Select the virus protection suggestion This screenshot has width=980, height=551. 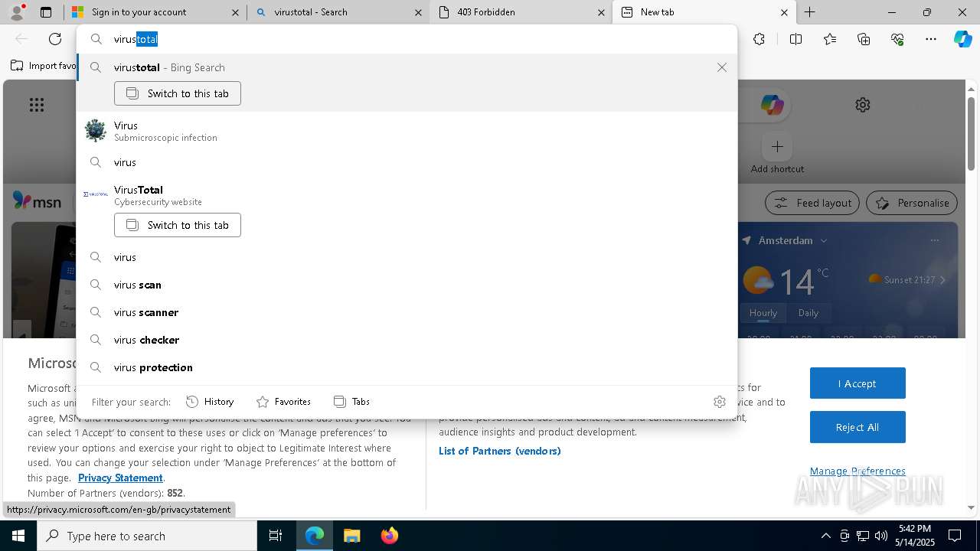407,367
